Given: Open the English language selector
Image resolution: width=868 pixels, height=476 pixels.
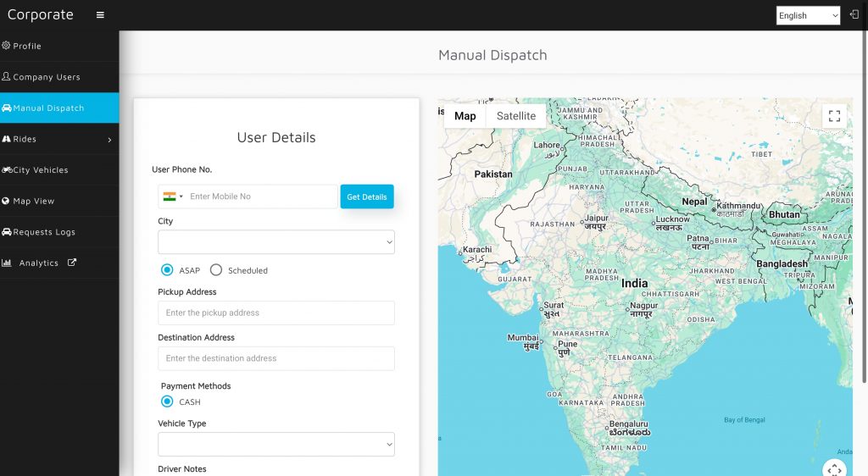Looking at the screenshot, I should tap(808, 15).
